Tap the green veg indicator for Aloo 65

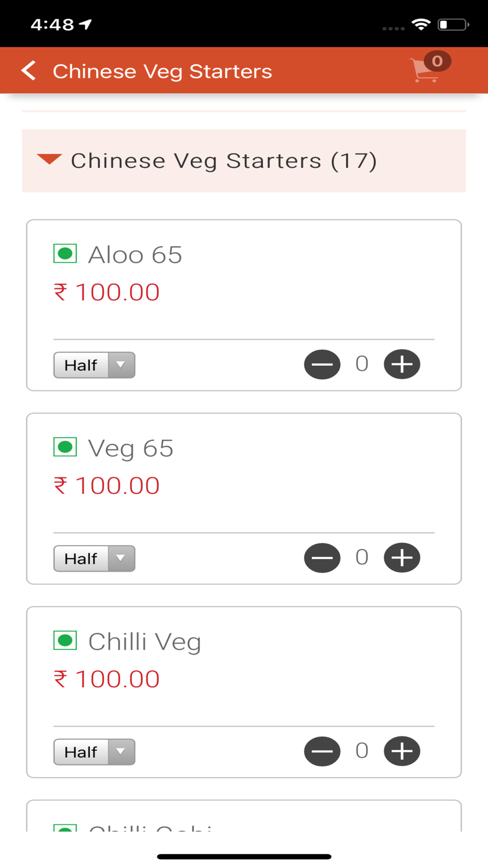65,254
